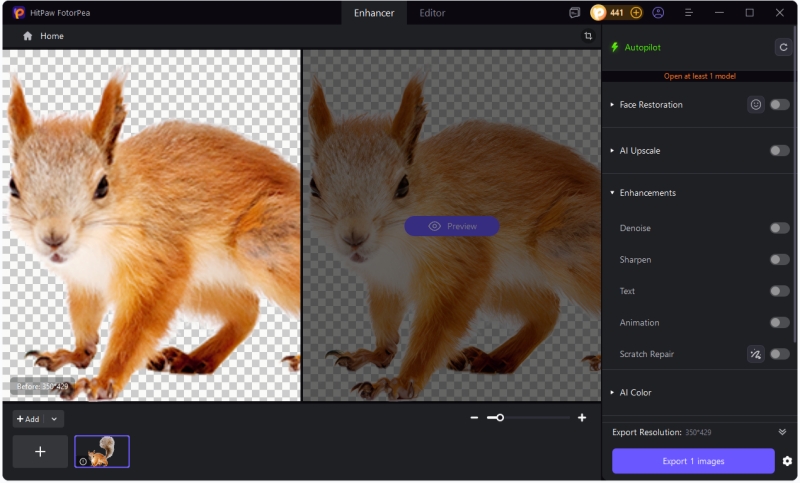
Task: Click the clock icon on squirrel thumbnail
Action: [x=83, y=461]
